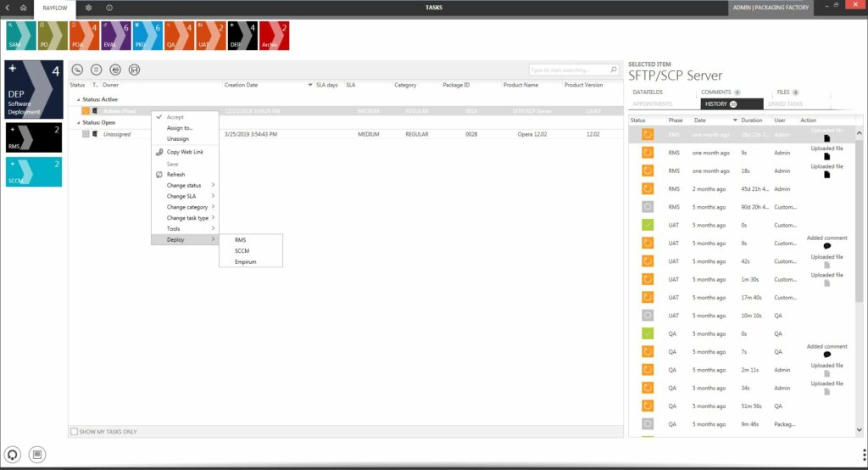Screen dimensions: 868x470
Task: Switch to the DATAFIELDS tab
Action: coord(648,92)
